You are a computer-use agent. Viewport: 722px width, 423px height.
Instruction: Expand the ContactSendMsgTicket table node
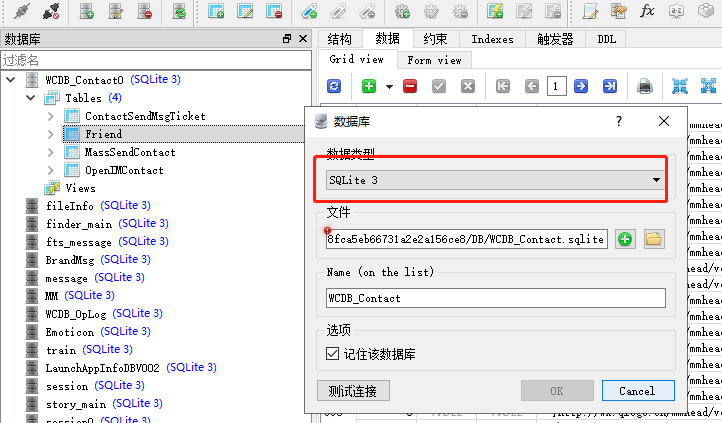pos(51,116)
